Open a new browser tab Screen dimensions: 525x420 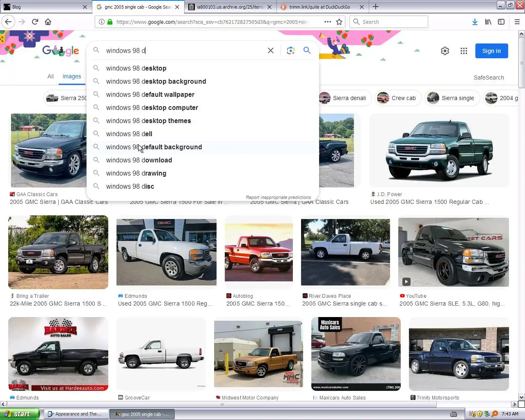coord(376,7)
